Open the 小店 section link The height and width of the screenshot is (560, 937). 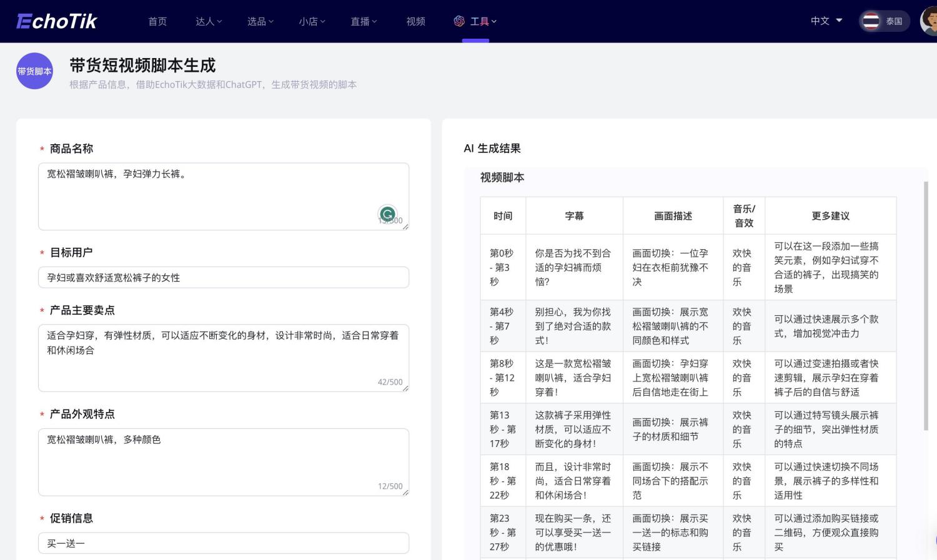pos(310,21)
